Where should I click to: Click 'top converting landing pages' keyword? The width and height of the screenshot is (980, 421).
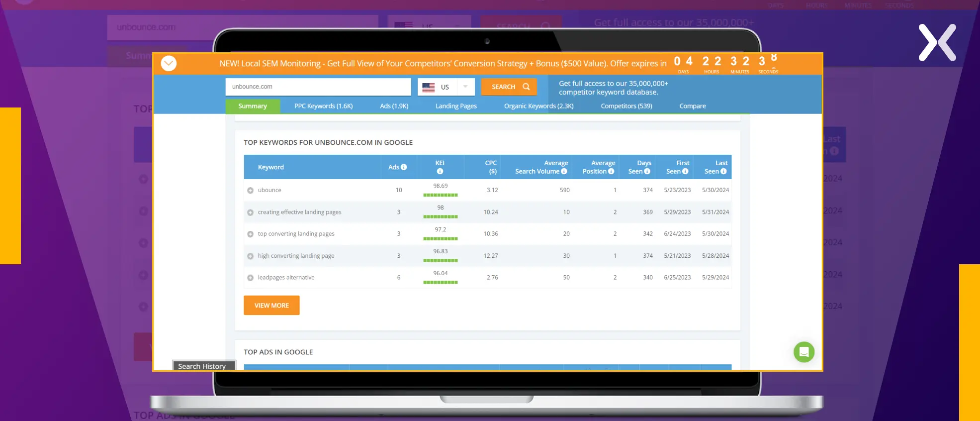coord(296,234)
